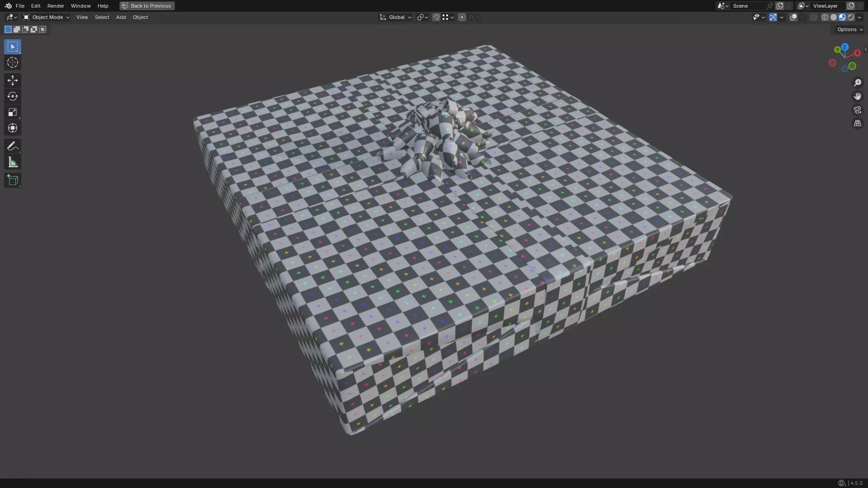Set selection mode to New
This screenshot has height=488, width=868.
8,29
